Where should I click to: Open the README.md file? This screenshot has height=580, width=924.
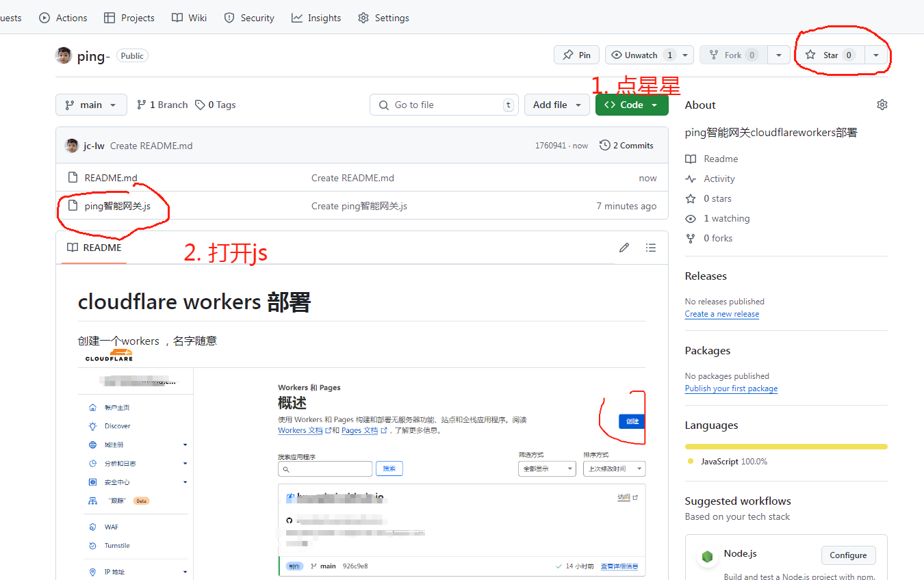pyautogui.click(x=111, y=178)
